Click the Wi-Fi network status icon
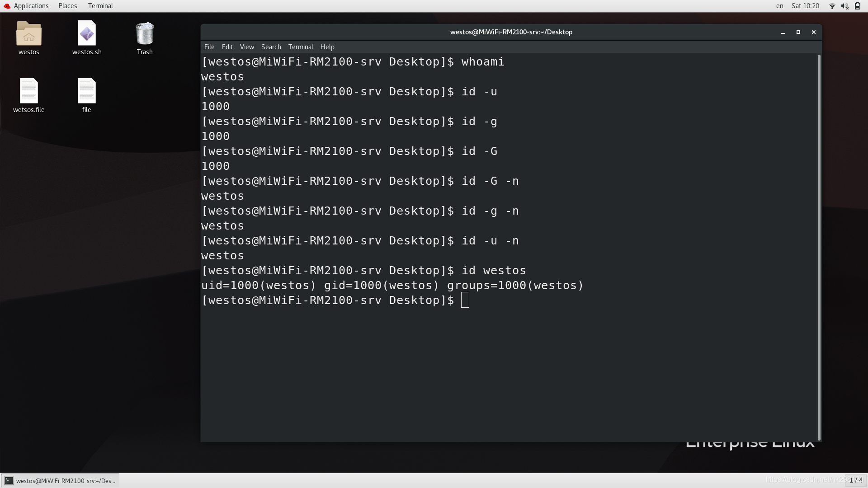Viewport: 868px width, 488px height. (832, 6)
